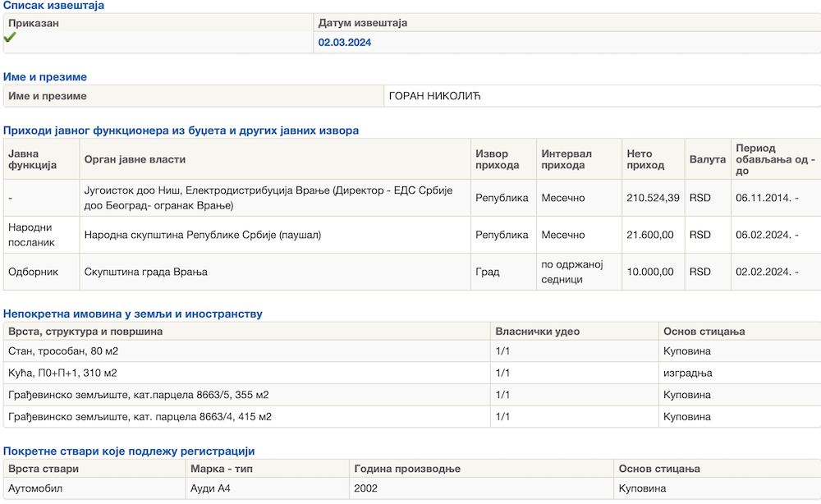
Task: Click the green checkmark under Приказан
Action: 10,38
